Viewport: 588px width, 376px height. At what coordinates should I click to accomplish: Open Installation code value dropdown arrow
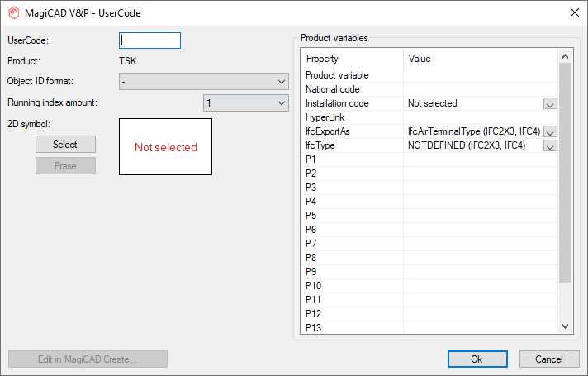click(x=551, y=104)
